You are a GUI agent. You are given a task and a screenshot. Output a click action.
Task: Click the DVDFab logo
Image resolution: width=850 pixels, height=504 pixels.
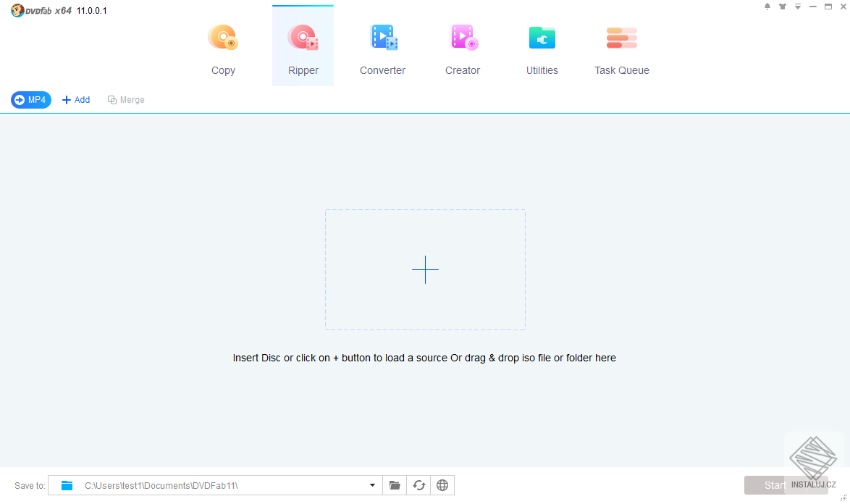coord(41,10)
